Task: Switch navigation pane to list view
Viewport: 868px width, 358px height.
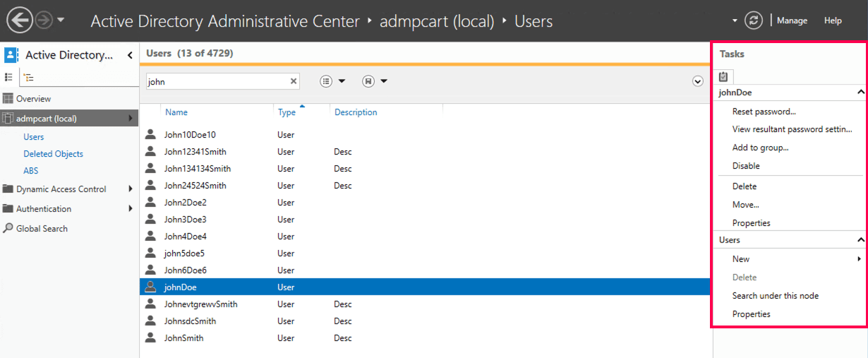Action: point(9,77)
